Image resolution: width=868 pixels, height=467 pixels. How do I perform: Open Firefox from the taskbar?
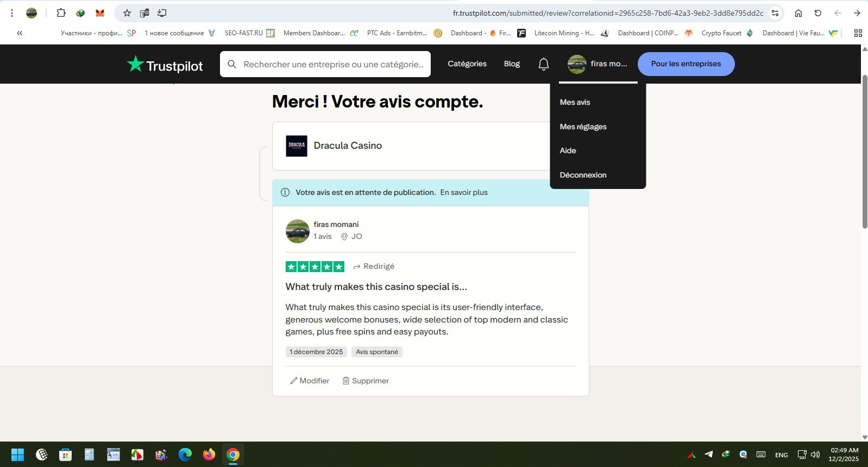tap(209, 455)
